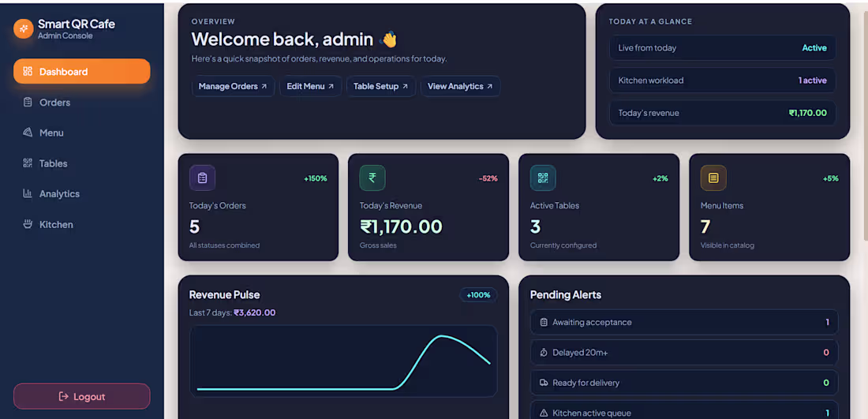Click the Delayed 20m+ timer icon

point(544,353)
